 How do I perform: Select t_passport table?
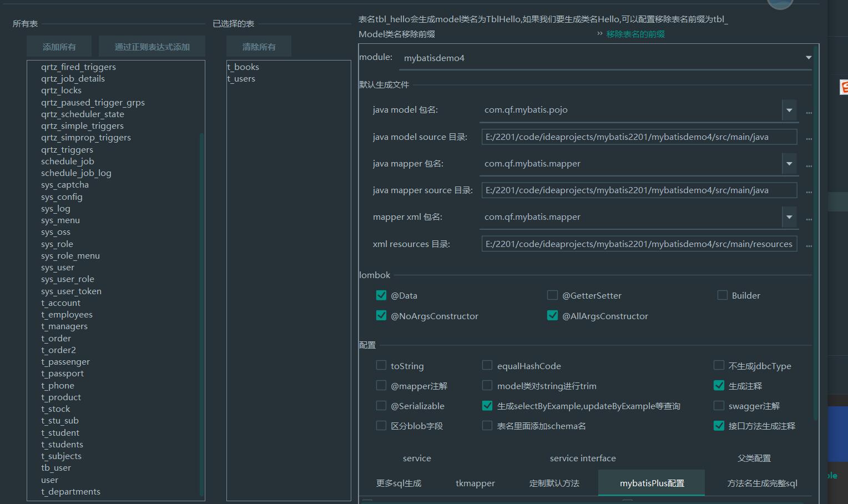(62, 373)
